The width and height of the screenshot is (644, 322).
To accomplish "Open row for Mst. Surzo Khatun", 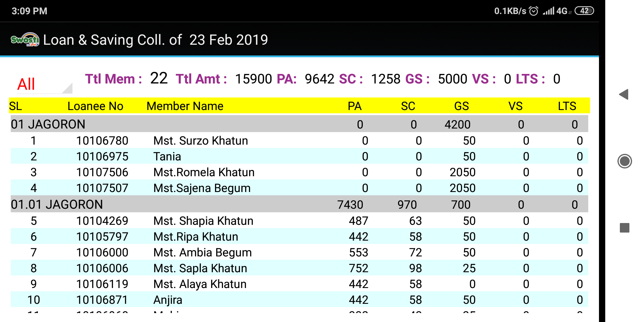I will 299,140.
